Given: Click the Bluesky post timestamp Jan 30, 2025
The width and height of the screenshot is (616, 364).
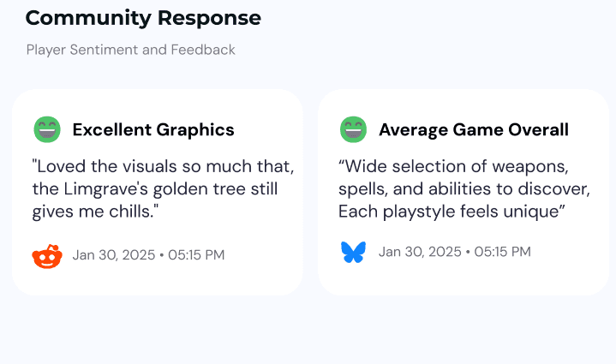Looking at the screenshot, I should point(420,252).
